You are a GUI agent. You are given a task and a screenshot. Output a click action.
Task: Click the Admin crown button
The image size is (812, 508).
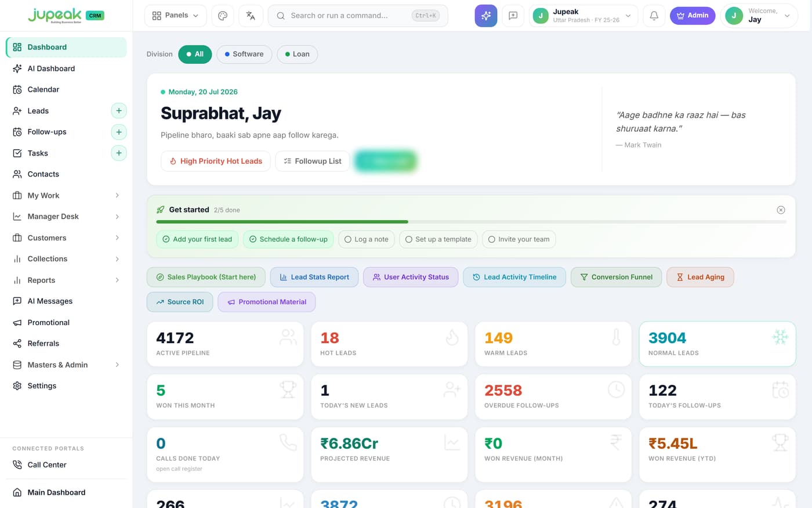(x=693, y=16)
